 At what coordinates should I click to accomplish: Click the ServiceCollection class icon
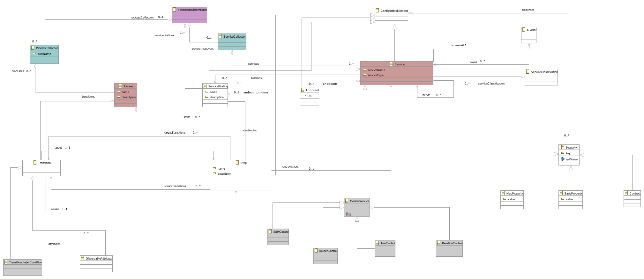pos(221,36)
